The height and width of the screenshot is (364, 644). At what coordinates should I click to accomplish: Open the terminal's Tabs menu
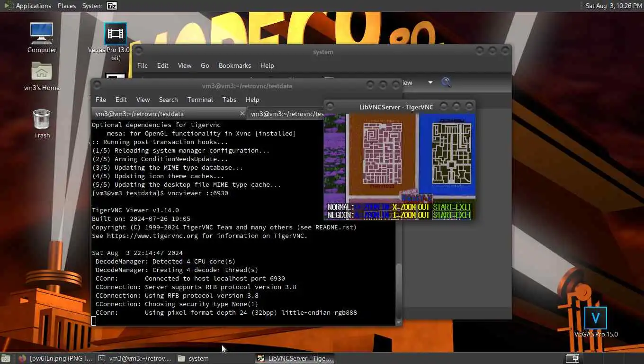[229, 100]
